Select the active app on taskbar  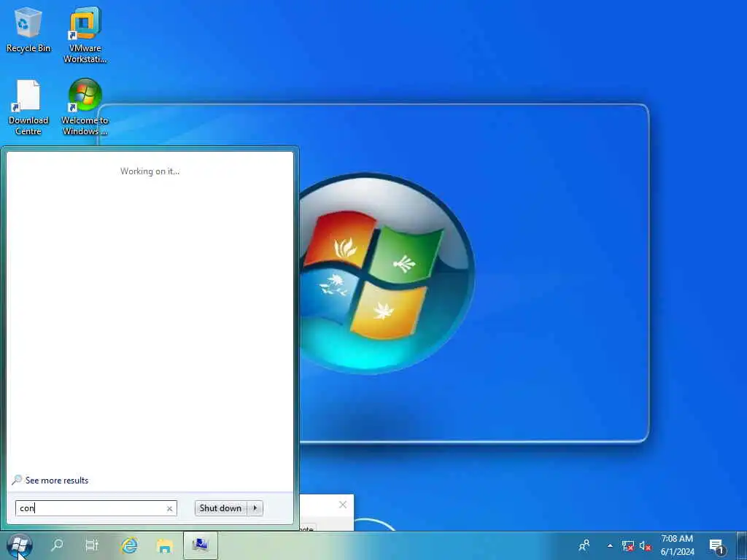click(201, 545)
